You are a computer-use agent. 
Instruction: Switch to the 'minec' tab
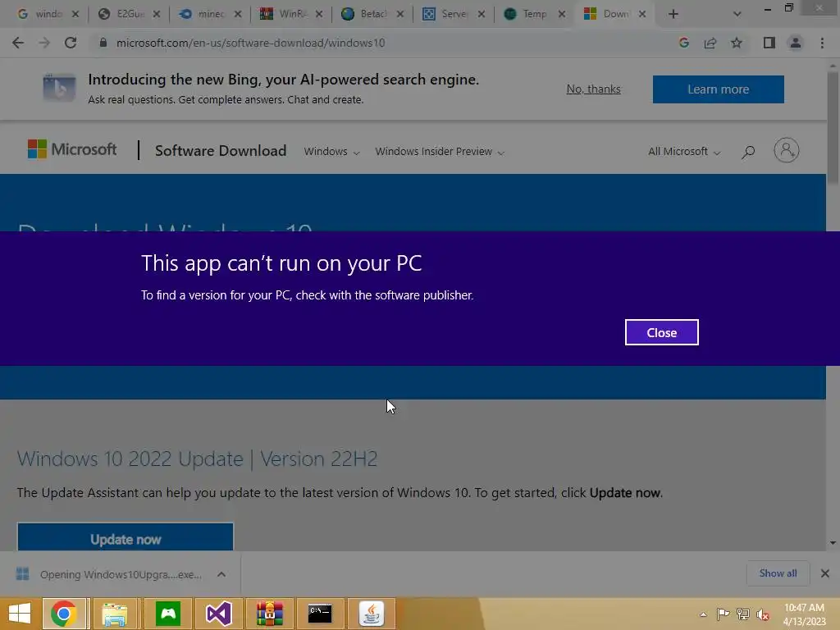pyautogui.click(x=203, y=15)
